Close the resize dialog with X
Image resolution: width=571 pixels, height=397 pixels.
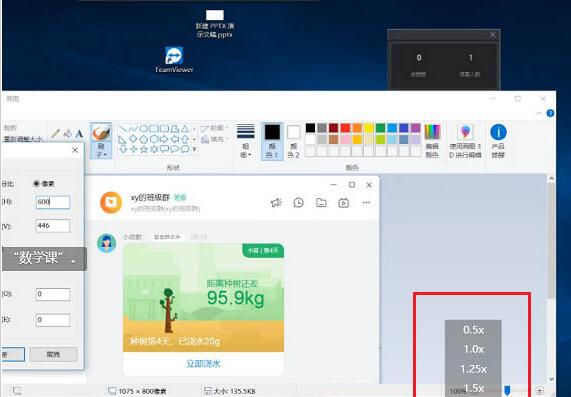(75, 150)
